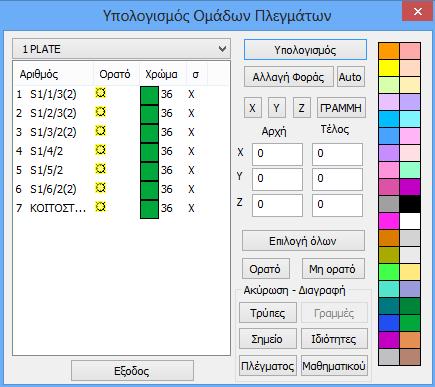Image resolution: width=435 pixels, height=387 pixels.
Task: Click green color swatch of row S1/1/3(2)
Action: 149,95
